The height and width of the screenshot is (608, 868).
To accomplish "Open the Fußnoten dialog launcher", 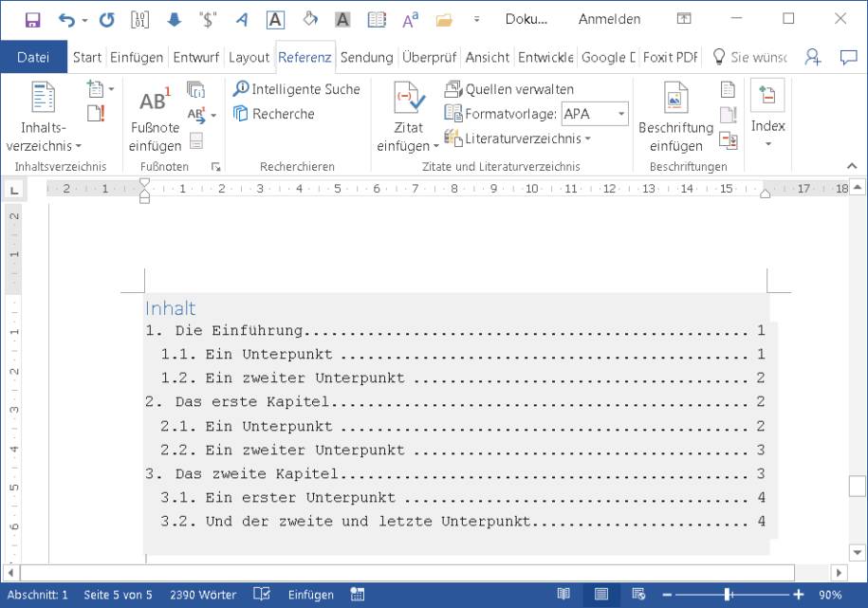I will click(216, 167).
